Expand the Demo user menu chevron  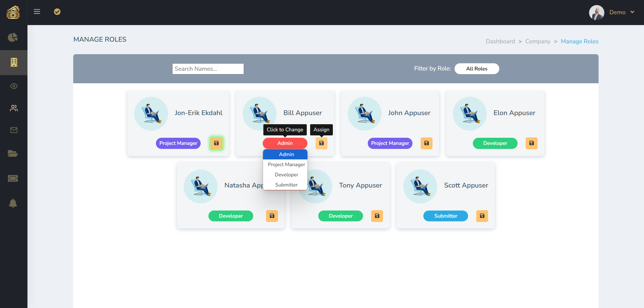[x=632, y=12]
